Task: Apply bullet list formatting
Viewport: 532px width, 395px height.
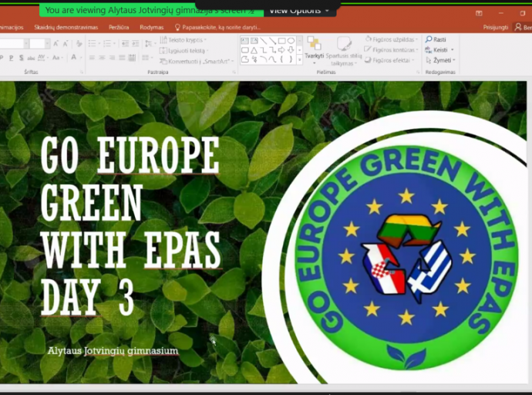Action: 92,43
